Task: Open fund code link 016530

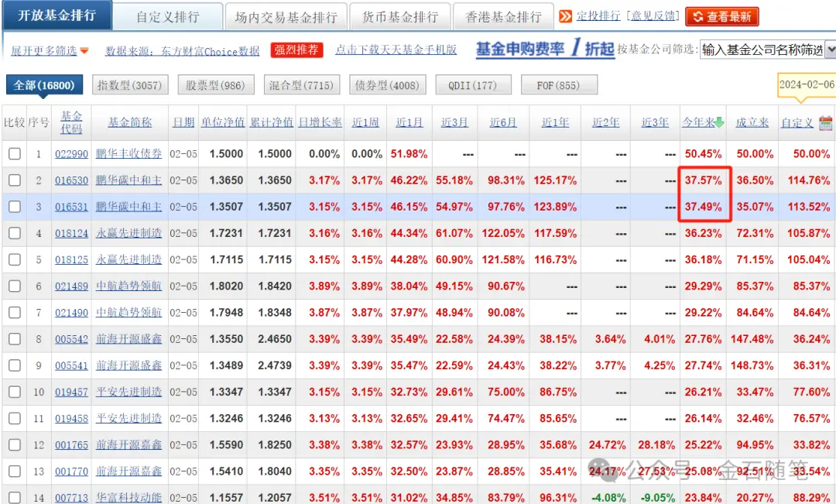Action: [x=71, y=180]
